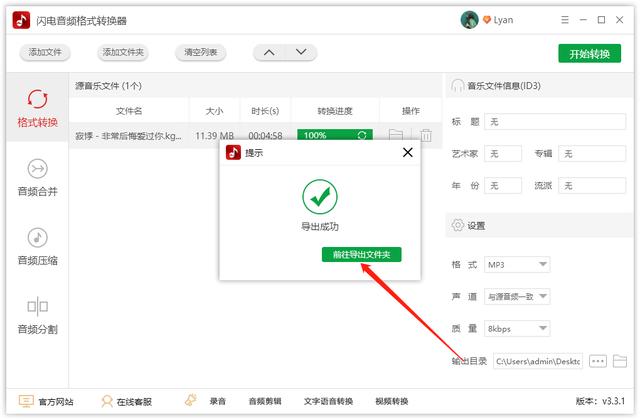Minimize the application window
This screenshot has height=420, width=640.
583,20
